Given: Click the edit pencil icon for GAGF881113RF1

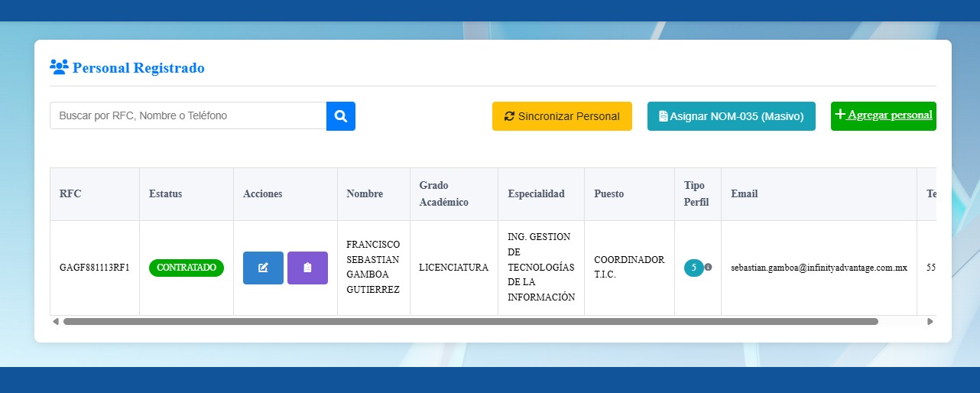Looking at the screenshot, I should (x=263, y=268).
